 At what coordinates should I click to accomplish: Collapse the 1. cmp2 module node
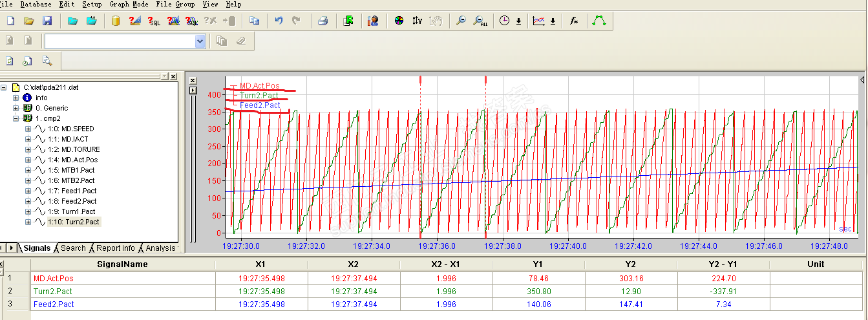coord(16,118)
